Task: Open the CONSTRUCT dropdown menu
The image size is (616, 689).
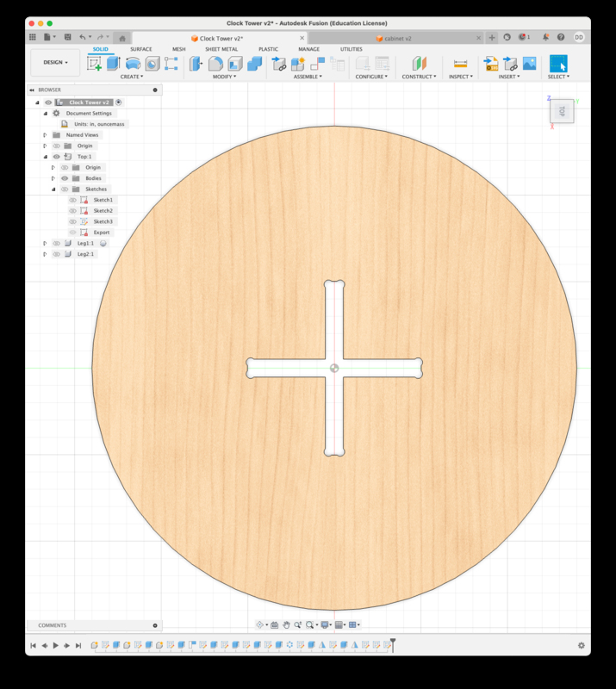Action: pos(419,77)
